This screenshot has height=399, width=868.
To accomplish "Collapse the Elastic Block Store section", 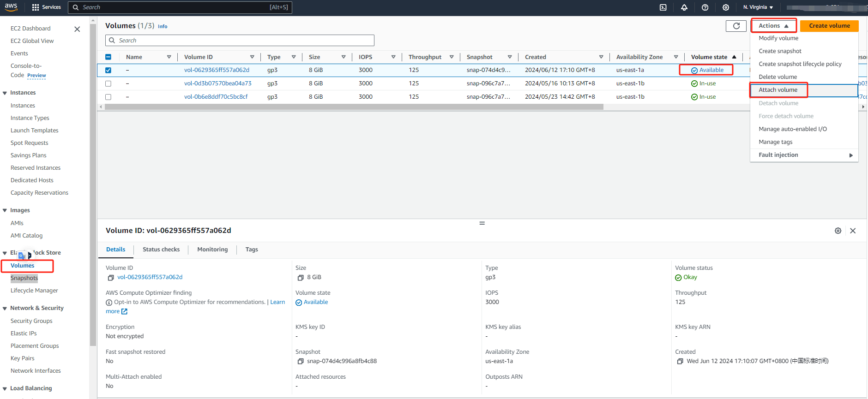I will pyautogui.click(x=5, y=253).
